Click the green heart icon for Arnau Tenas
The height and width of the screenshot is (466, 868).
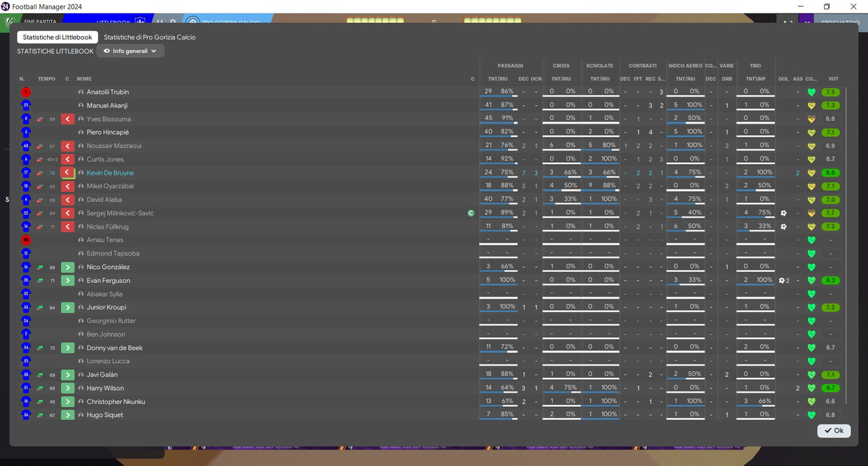tap(811, 240)
